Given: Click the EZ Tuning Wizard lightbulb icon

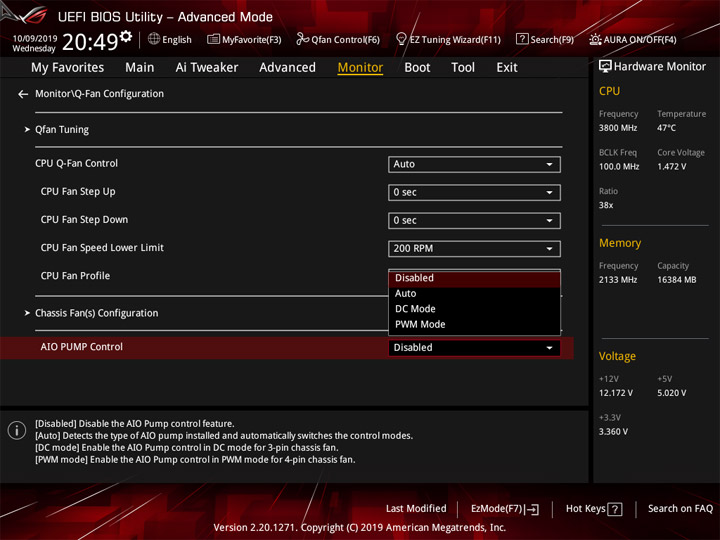Looking at the screenshot, I should point(401,39).
